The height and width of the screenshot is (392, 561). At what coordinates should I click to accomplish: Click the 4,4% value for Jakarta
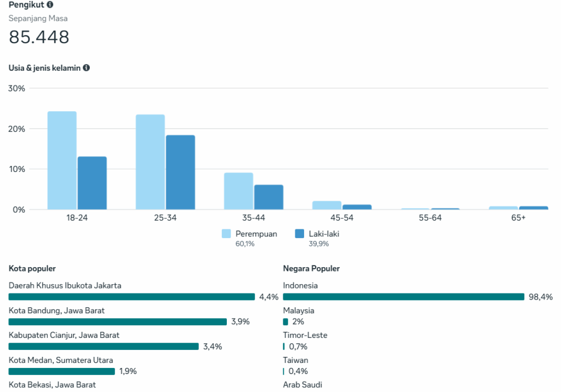[x=268, y=297]
